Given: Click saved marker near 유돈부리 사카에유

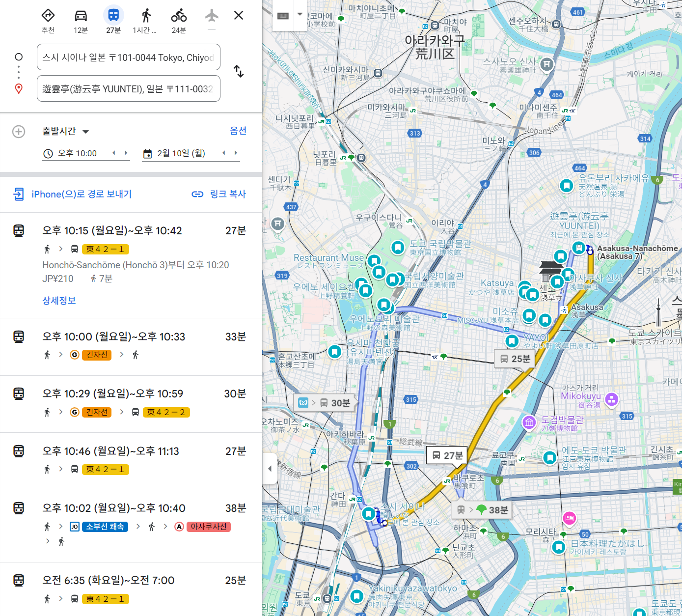Looking at the screenshot, I should pyautogui.click(x=567, y=186).
